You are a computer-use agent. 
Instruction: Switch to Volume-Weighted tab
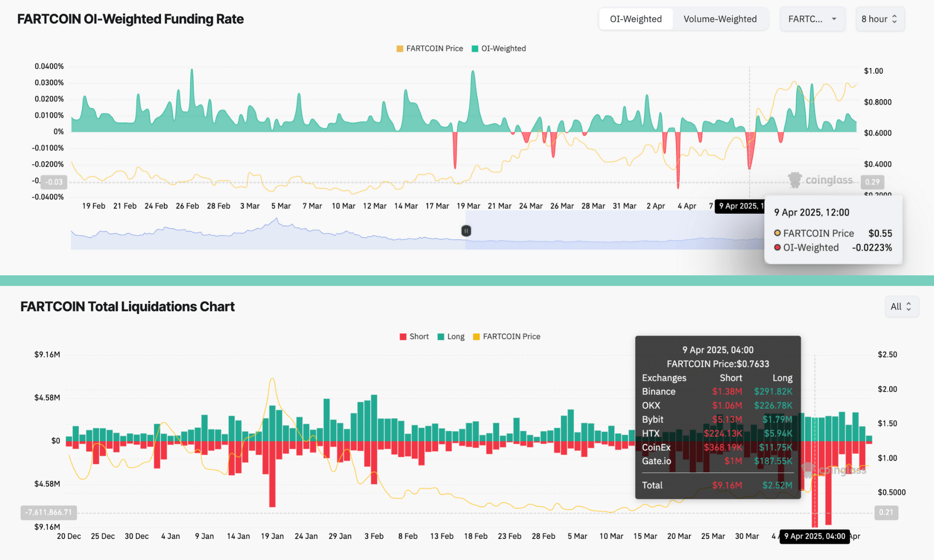[720, 19]
